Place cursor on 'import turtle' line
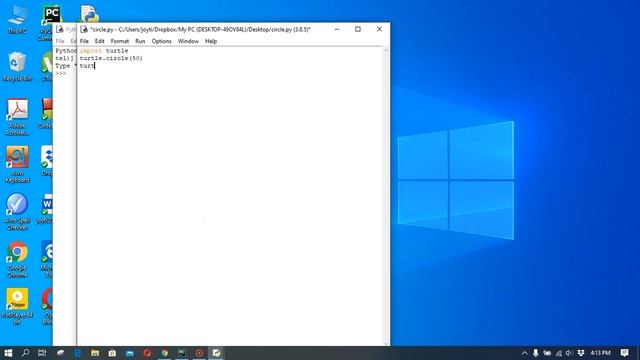Viewport: 640px width, 360px height. pos(104,51)
